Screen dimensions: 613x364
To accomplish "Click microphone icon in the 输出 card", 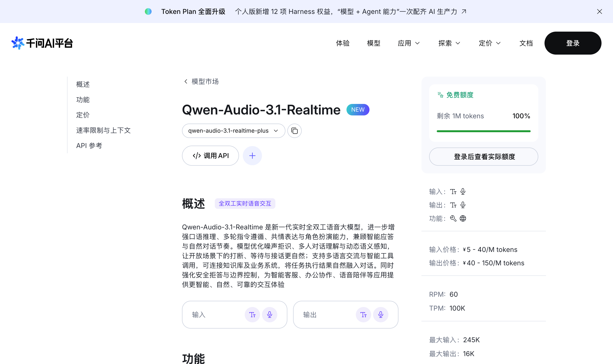I will coord(380,315).
